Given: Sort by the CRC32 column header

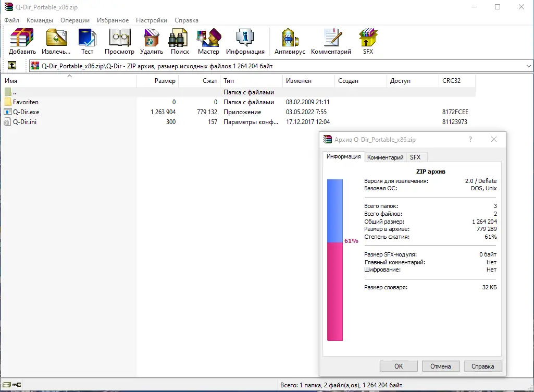Looking at the screenshot, I should [x=457, y=80].
